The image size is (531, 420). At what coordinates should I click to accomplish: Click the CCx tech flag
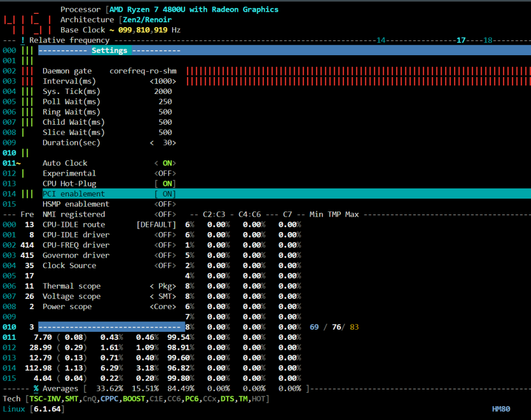(210, 399)
